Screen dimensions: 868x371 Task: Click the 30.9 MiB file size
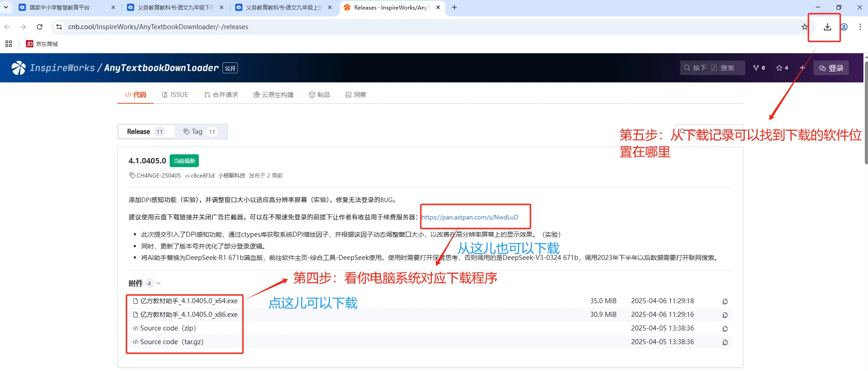603,315
